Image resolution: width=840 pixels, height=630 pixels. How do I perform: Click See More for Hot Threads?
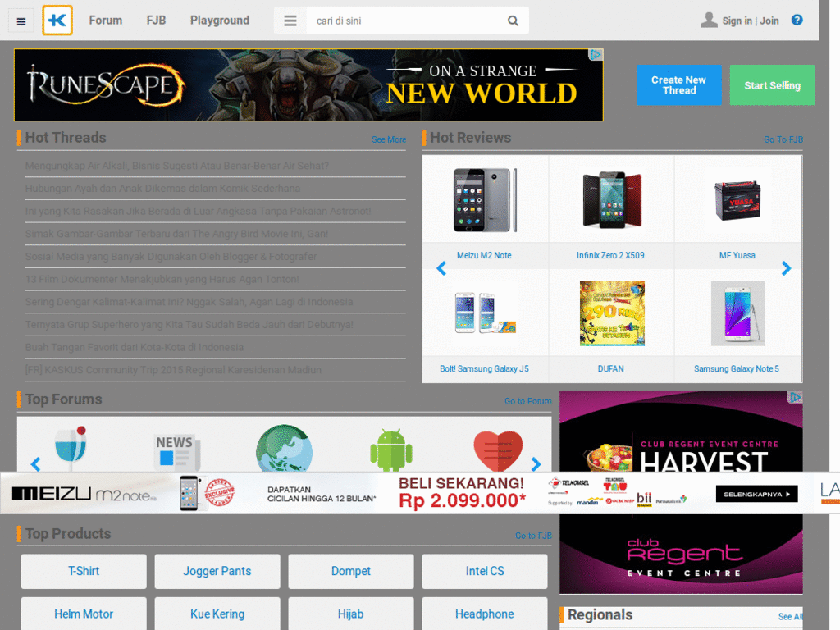click(x=389, y=139)
